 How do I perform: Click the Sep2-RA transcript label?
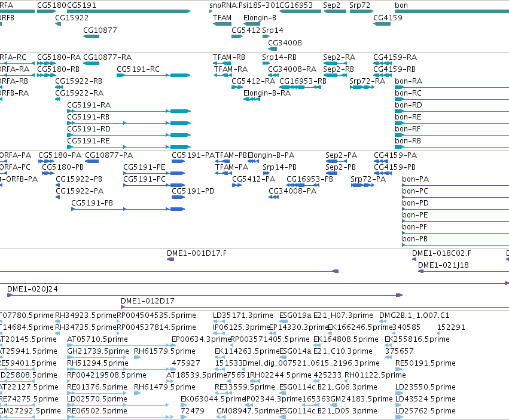click(339, 57)
